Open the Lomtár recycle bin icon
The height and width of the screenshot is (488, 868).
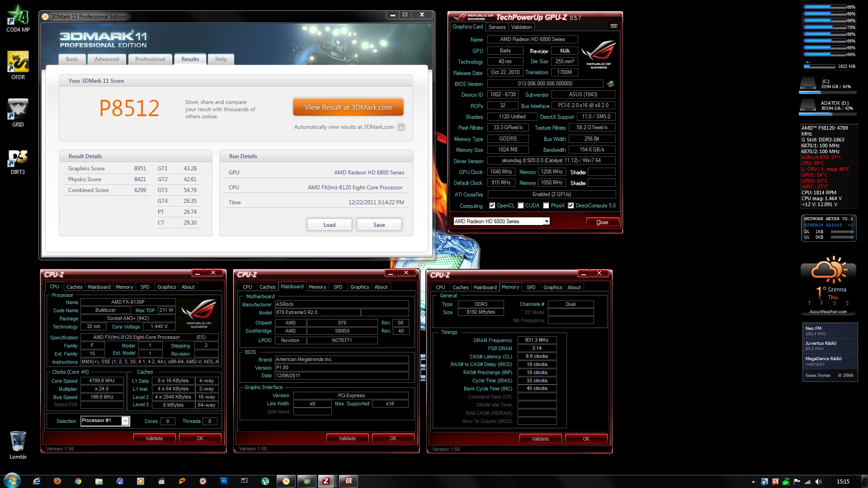[x=18, y=445]
